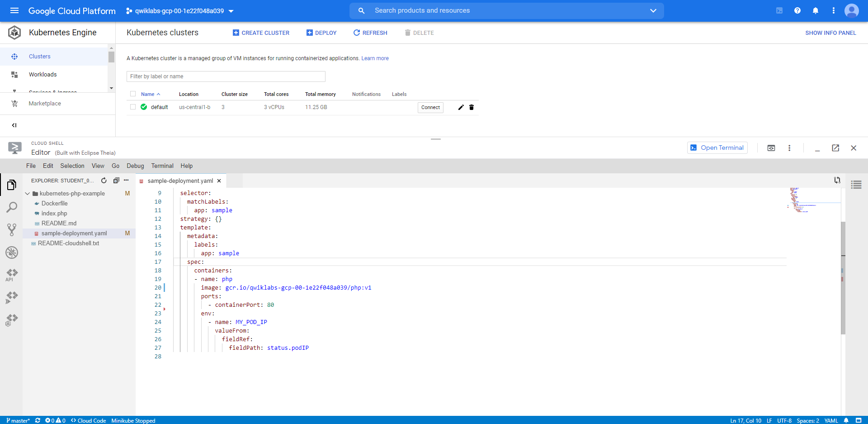Refresh the file explorer
Viewport: 868px width, 424px height.
point(104,181)
